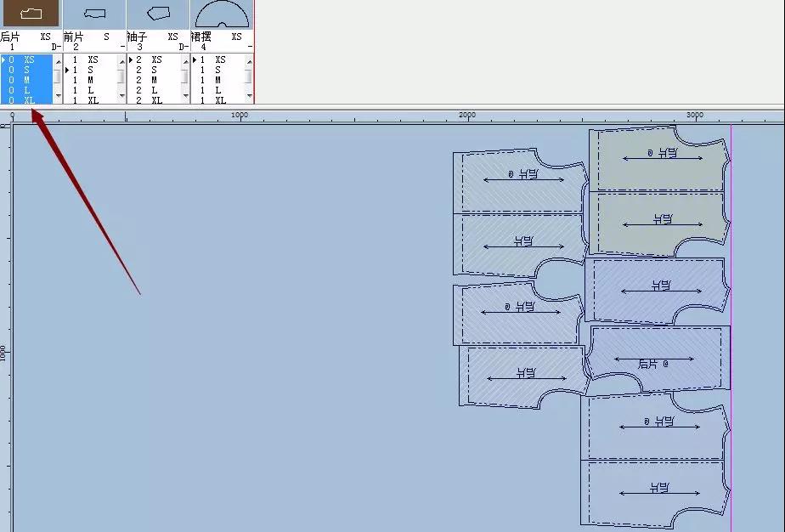
Task: Click the 后片 piece name header
Action: [11, 37]
